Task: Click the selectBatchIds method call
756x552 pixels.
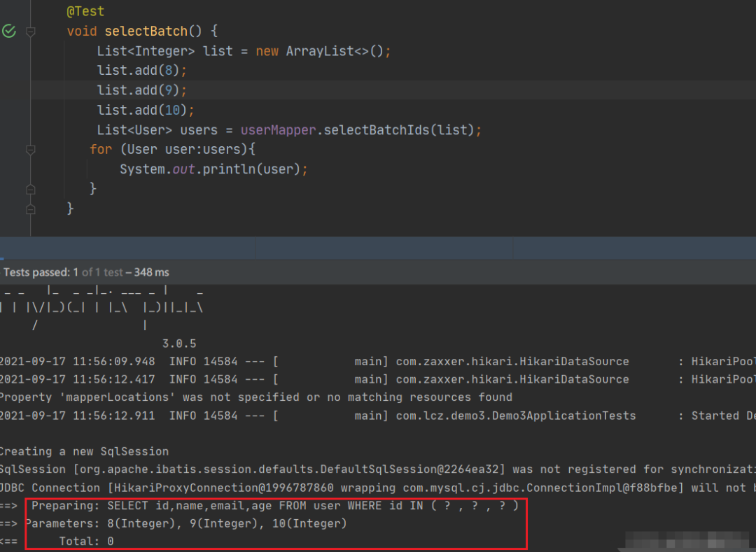Action: coord(376,130)
